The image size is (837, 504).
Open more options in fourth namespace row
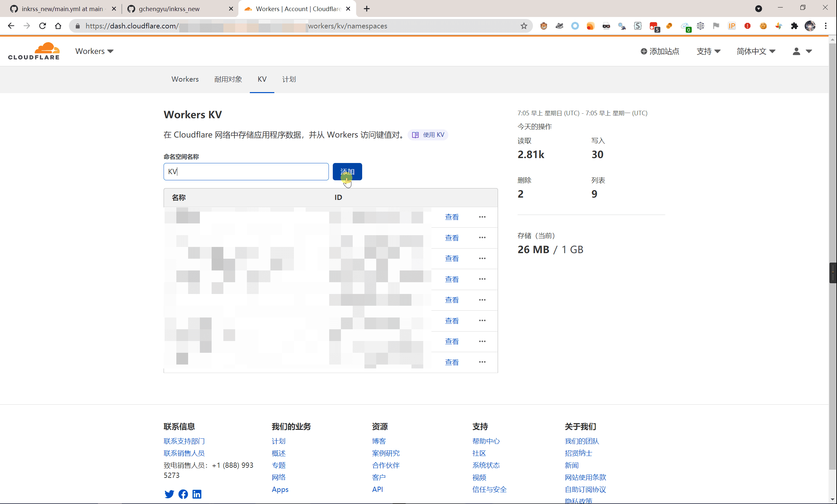pyautogui.click(x=482, y=279)
